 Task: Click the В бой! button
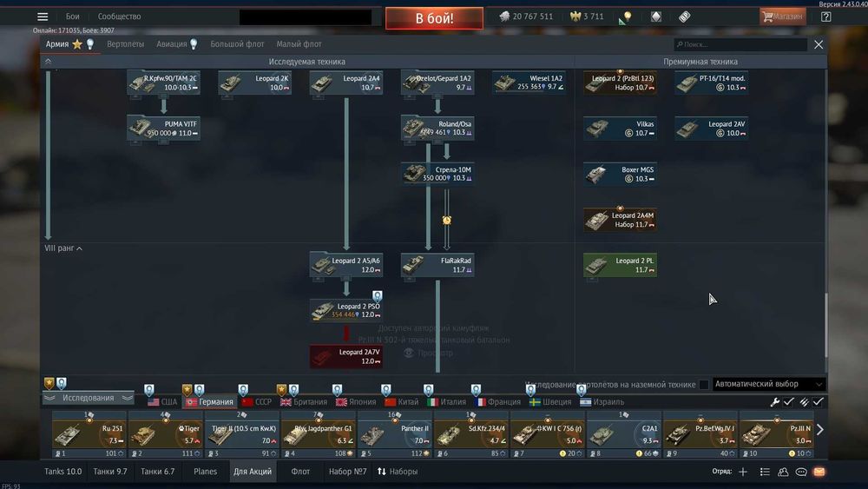point(435,18)
